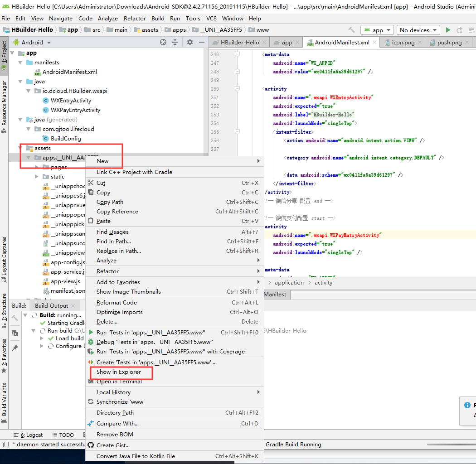476x464 pixels.
Task: Click the notification info balloon icon
Action: 467,405
